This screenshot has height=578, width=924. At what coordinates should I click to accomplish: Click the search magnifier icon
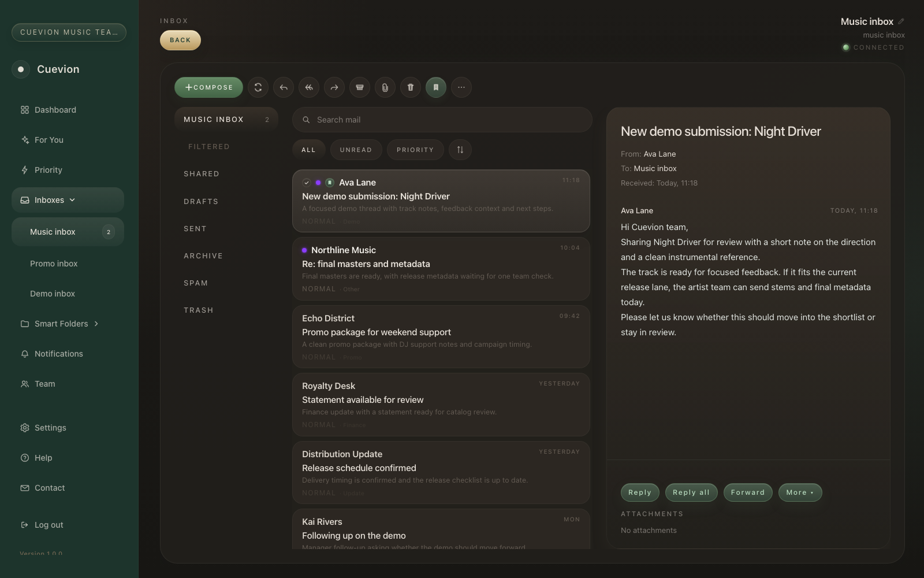[306, 120]
